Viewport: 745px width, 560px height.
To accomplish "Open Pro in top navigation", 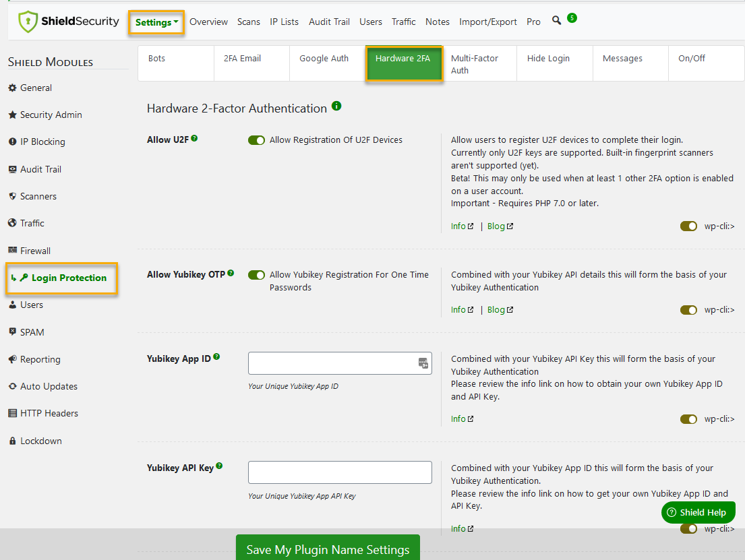I will [x=533, y=22].
